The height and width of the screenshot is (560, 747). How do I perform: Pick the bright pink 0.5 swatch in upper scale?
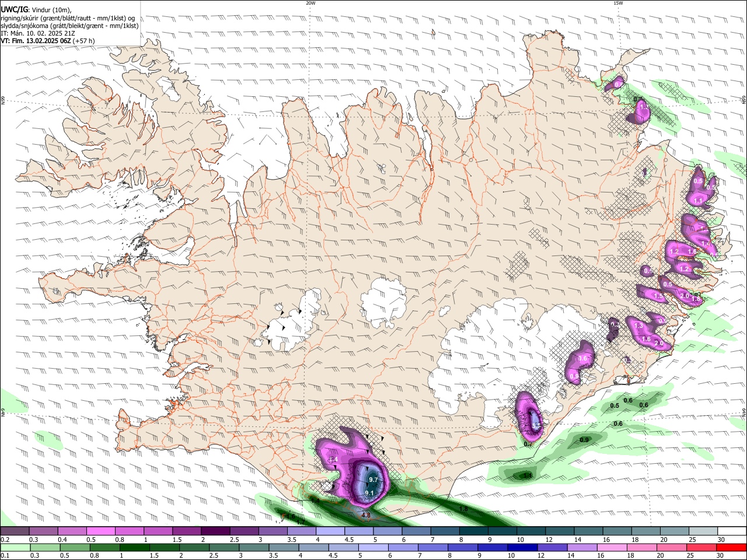click(x=101, y=531)
